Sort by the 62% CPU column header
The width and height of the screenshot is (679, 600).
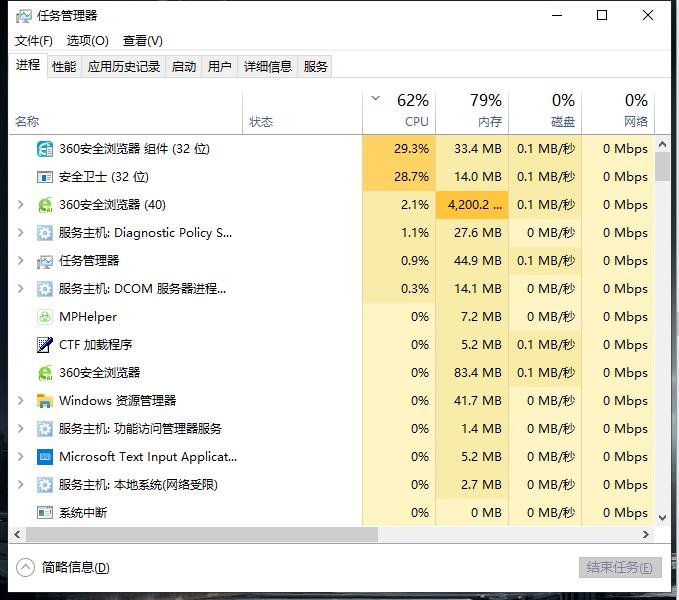coord(399,113)
